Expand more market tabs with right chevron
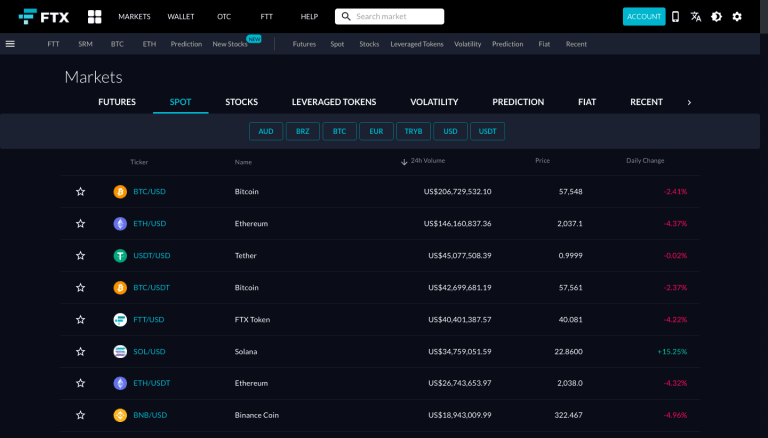Viewport: 768px width, 438px height. [689, 102]
